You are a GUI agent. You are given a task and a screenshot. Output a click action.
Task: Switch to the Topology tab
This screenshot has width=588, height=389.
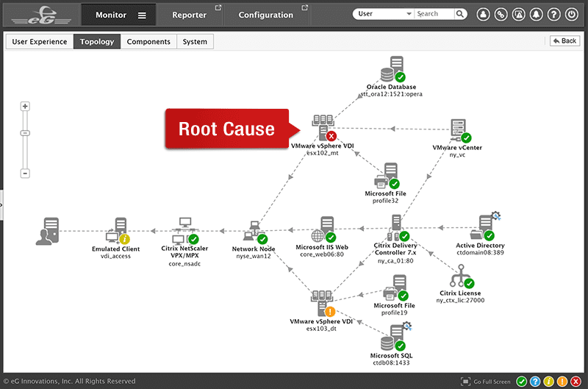(x=97, y=42)
